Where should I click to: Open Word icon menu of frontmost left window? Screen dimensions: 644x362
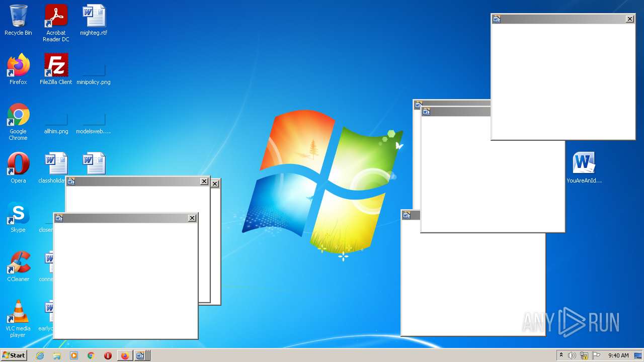pyautogui.click(x=59, y=218)
